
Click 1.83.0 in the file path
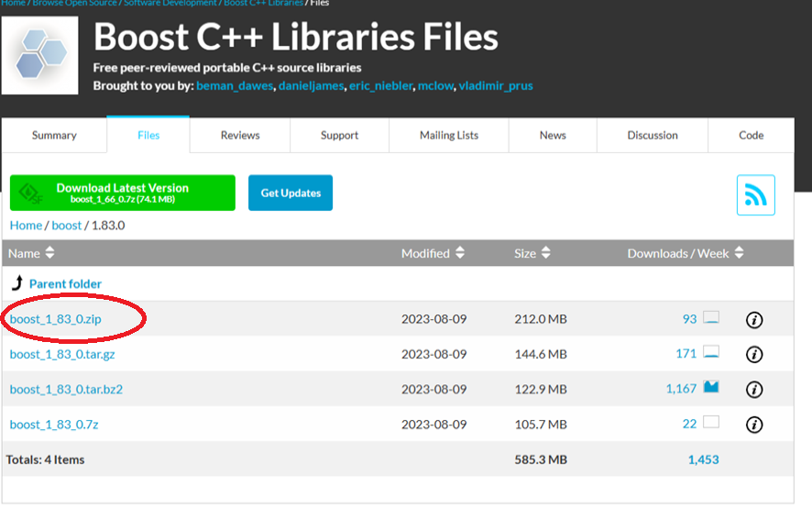[108, 226]
